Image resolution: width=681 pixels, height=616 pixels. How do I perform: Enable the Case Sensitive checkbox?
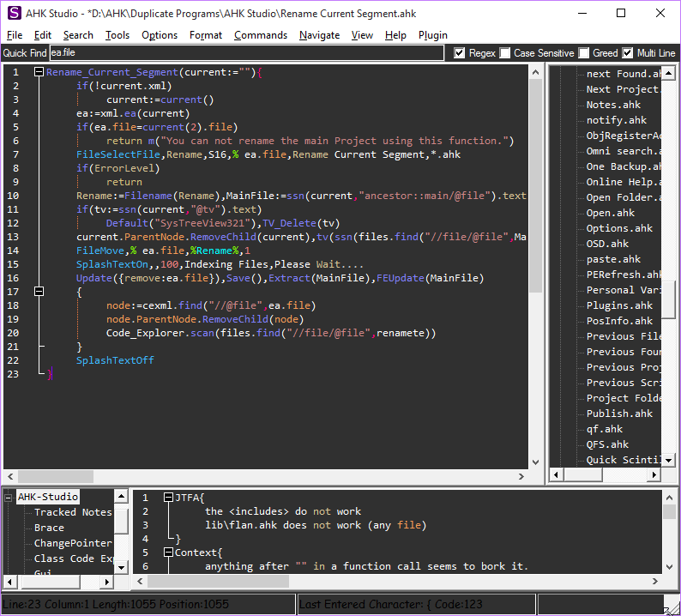pyautogui.click(x=504, y=53)
